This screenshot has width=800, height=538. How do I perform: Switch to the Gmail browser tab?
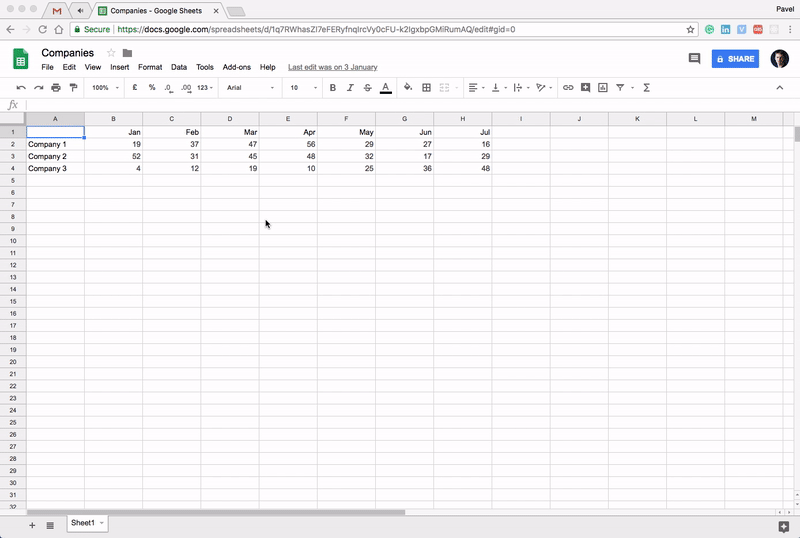pyautogui.click(x=57, y=11)
